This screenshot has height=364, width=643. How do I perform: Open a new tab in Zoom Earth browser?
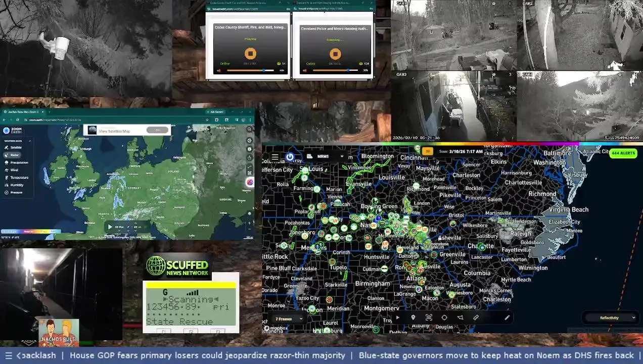[49, 112]
